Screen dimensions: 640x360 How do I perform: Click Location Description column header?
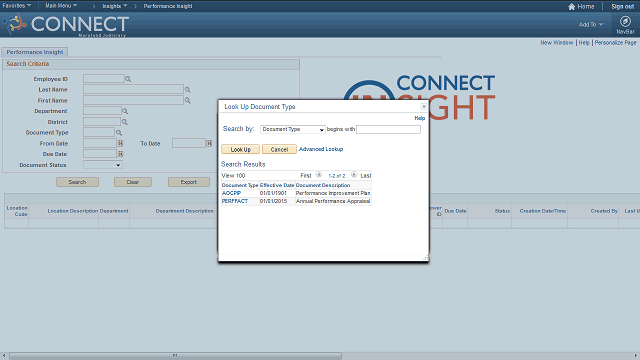pos(73,211)
